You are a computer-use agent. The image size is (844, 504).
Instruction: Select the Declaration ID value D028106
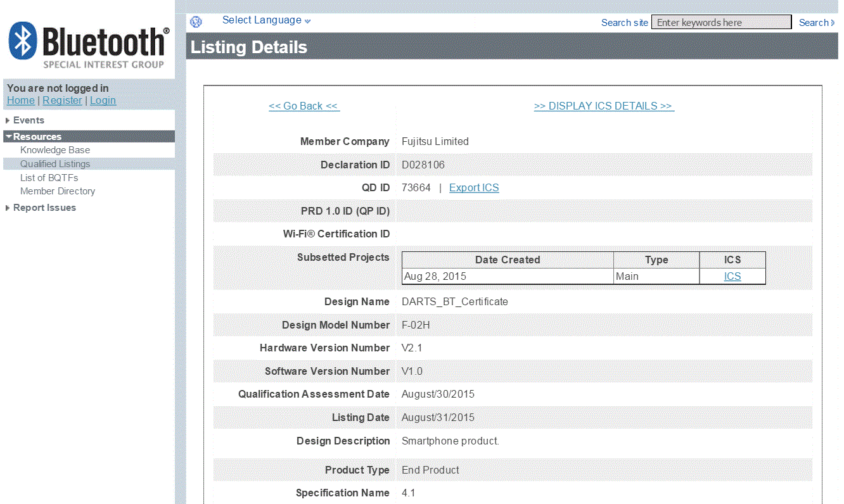point(423,165)
